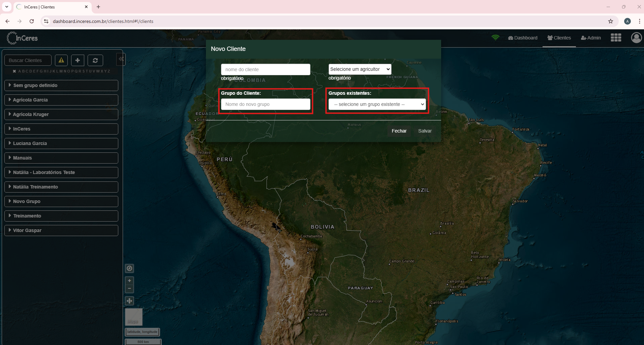Expand Luciana Garcia group

[x=61, y=143]
